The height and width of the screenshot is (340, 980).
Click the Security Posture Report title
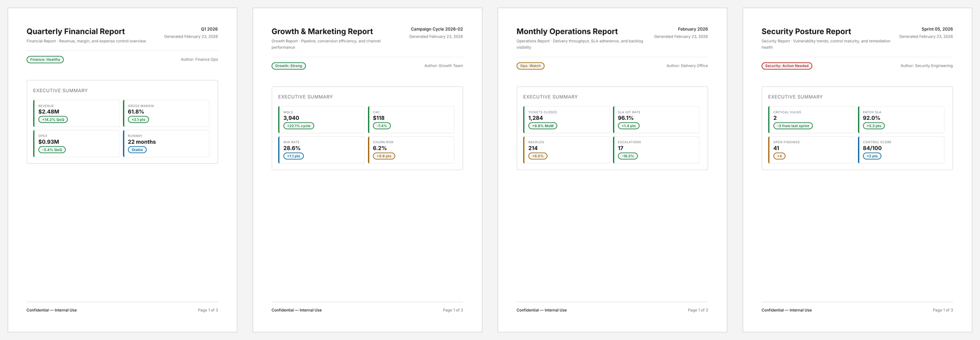806,32
